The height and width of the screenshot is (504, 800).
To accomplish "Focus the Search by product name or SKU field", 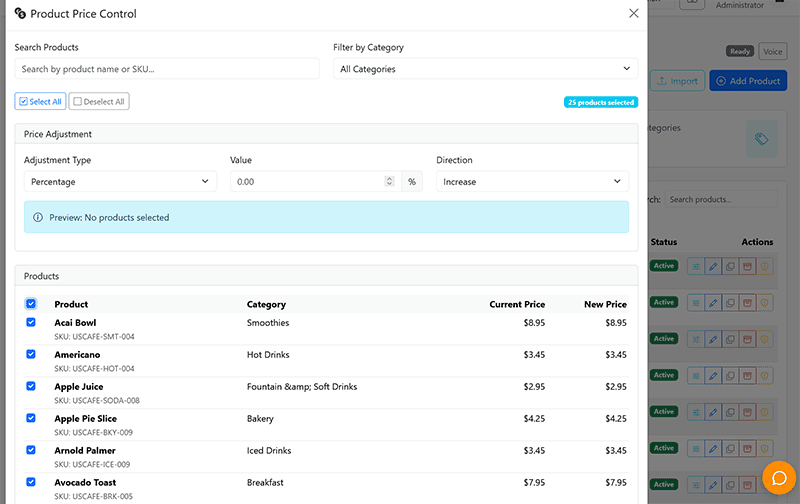I will tap(167, 69).
